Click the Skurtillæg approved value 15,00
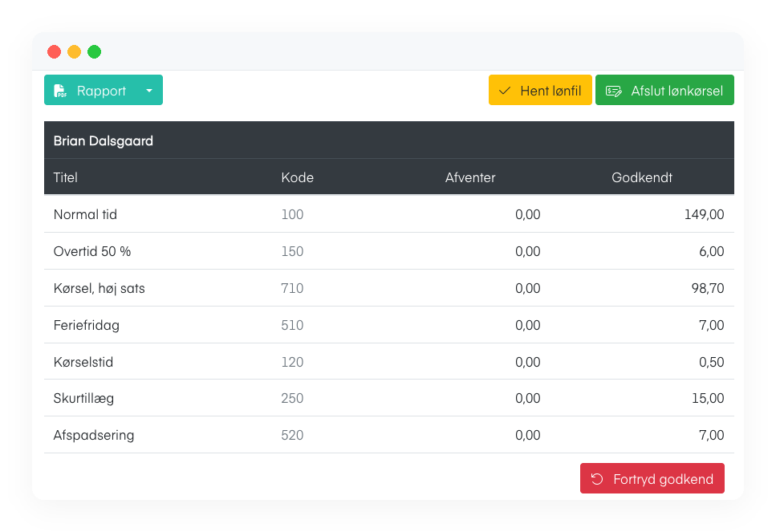 [708, 398]
